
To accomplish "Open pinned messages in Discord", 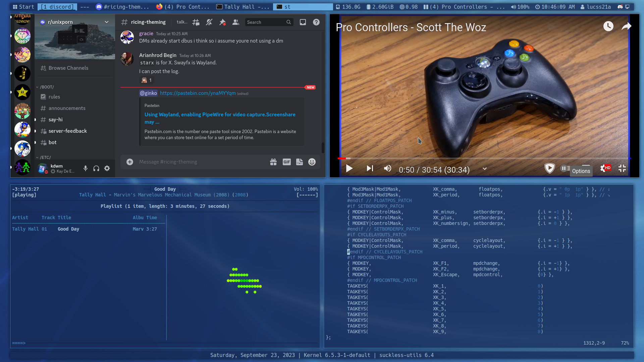I will pos(222,22).
